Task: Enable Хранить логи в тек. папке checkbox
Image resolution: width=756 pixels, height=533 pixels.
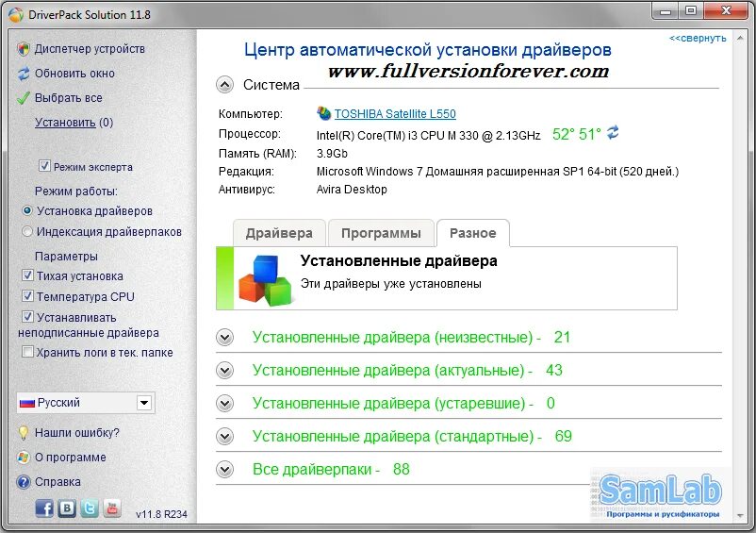Action: point(27,352)
